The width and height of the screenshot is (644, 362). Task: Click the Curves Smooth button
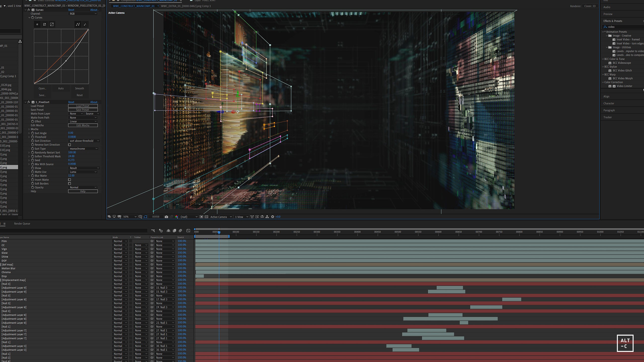[x=79, y=88]
